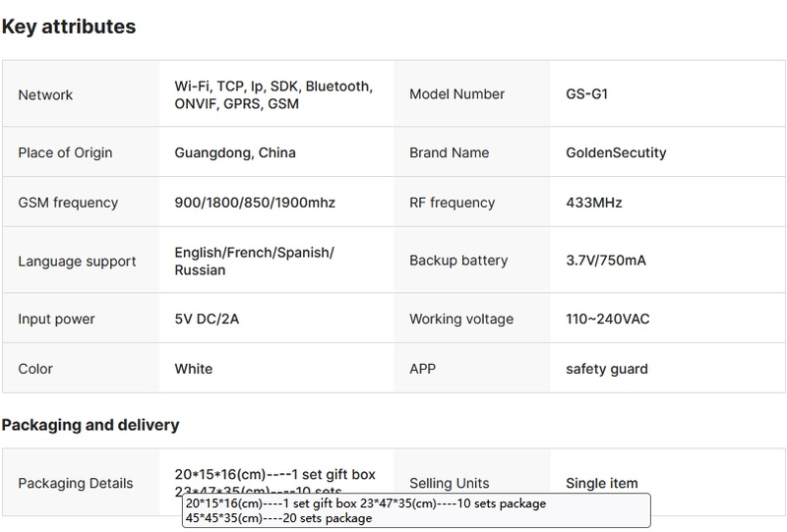Click the Packaging Details label
This screenshot has height=532, width=787.
click(75, 483)
